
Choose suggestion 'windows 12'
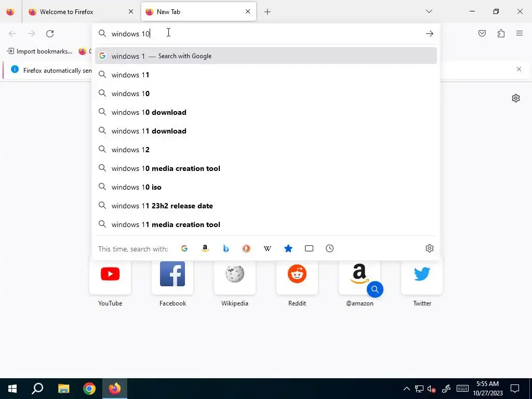pos(266,149)
